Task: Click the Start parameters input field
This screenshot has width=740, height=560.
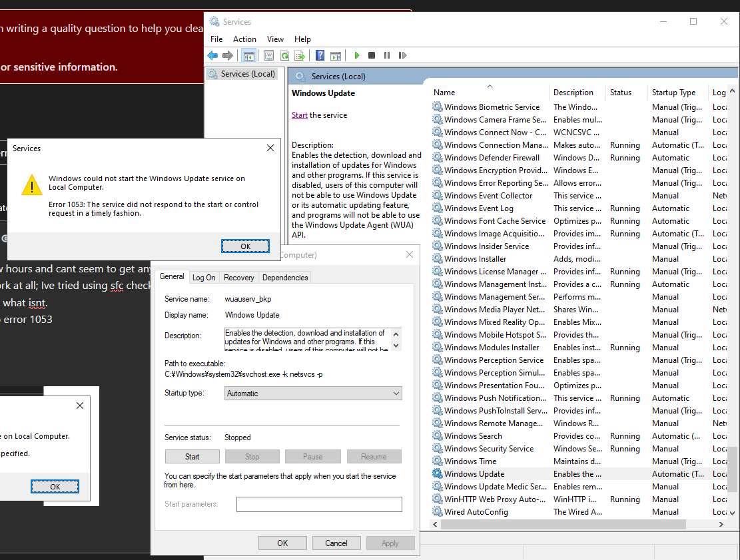Action: 319,504
